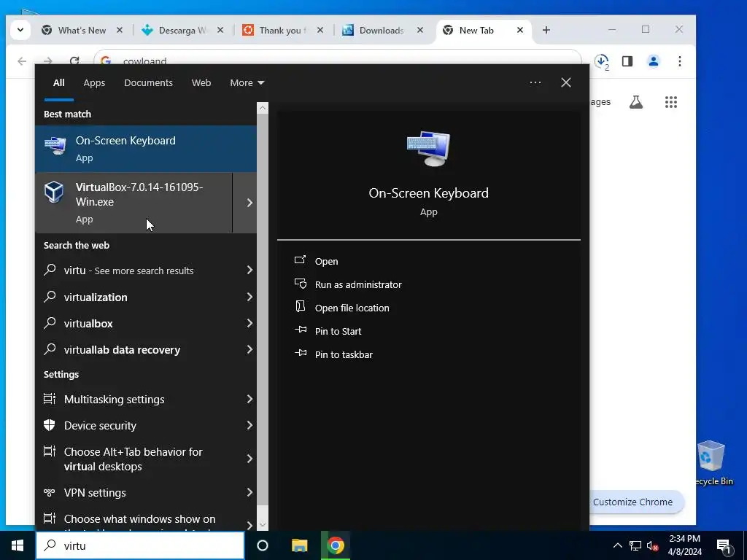Open notification center icon
Screen dimensions: 747x560
[x=724, y=546]
